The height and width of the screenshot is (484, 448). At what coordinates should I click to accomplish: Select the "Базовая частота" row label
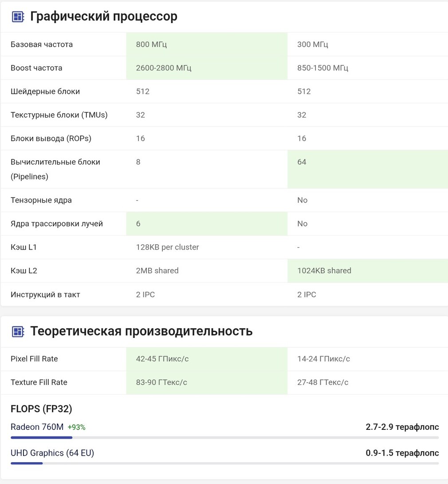point(42,44)
